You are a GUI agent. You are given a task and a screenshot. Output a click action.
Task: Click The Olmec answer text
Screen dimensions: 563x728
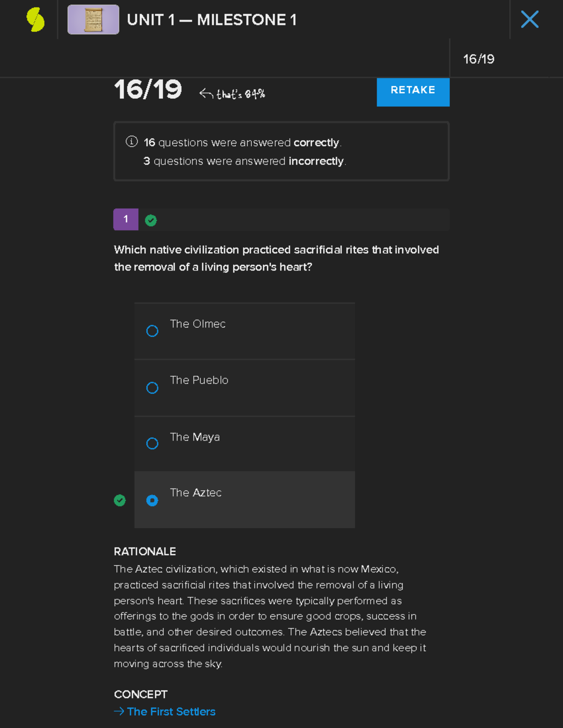tap(198, 324)
